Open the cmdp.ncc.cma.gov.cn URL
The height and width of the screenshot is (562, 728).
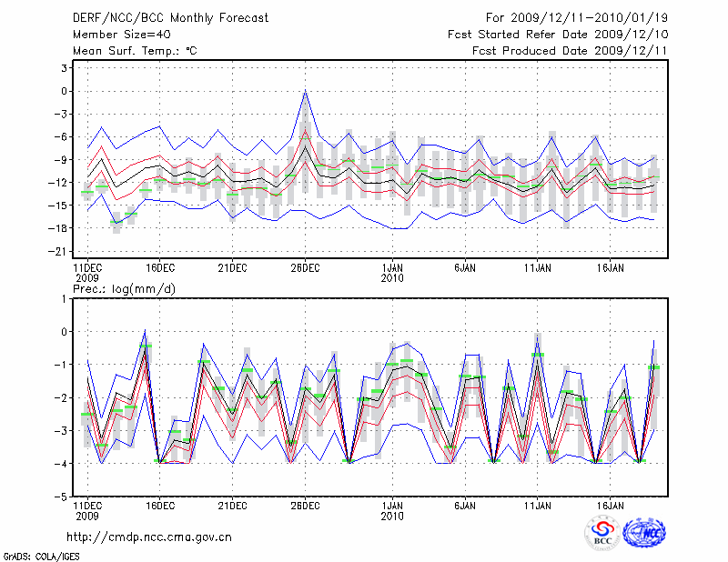(148, 537)
